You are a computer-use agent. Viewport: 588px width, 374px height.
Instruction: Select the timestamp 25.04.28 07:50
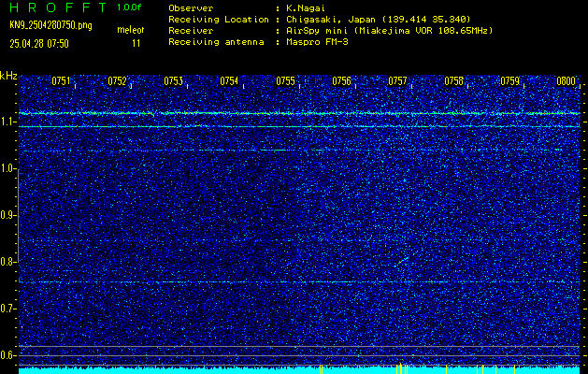(39, 44)
